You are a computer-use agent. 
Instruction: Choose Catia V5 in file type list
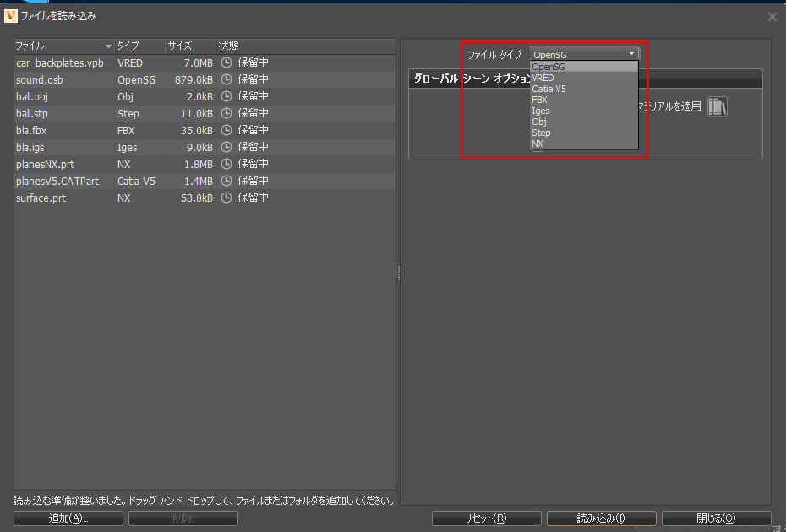pyautogui.click(x=584, y=89)
